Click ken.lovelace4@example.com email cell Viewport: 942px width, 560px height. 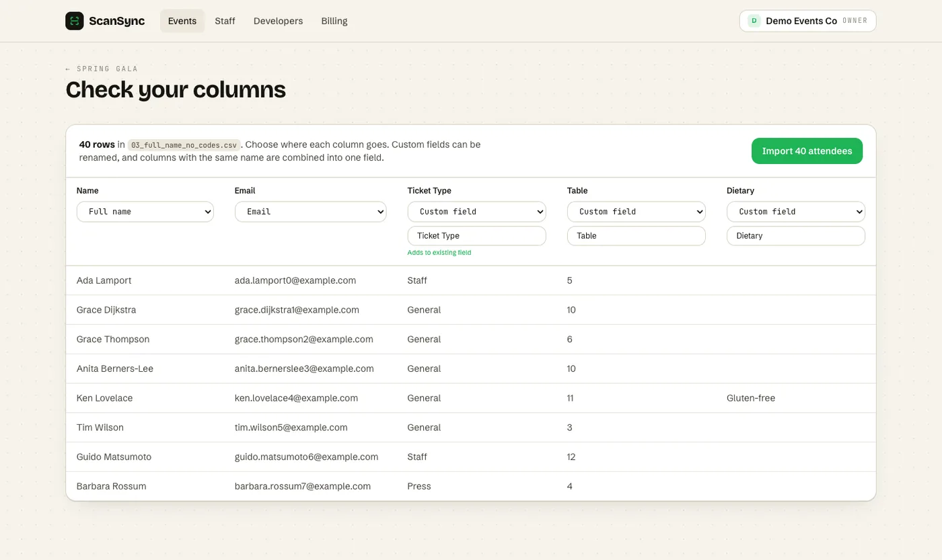296,398
